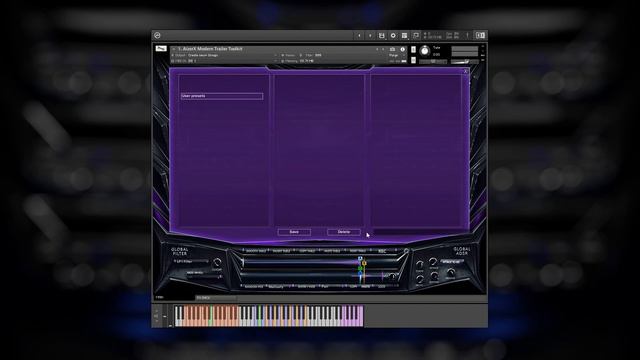Click the Global Filter cutoff knob
The width and height of the screenshot is (640, 360).
[217, 262]
